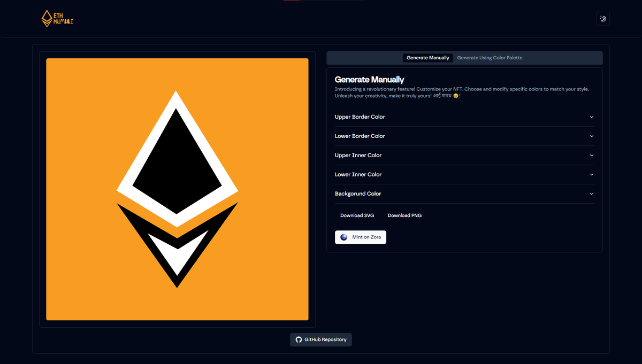This screenshot has width=642, height=364.
Task: Expand Lower Inner Color chevron
Action: tap(592, 175)
